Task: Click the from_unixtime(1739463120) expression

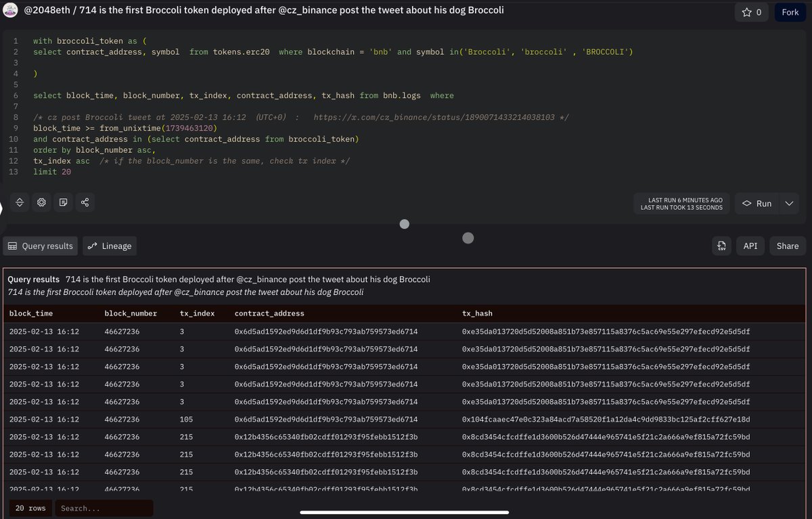Action: [x=159, y=128]
